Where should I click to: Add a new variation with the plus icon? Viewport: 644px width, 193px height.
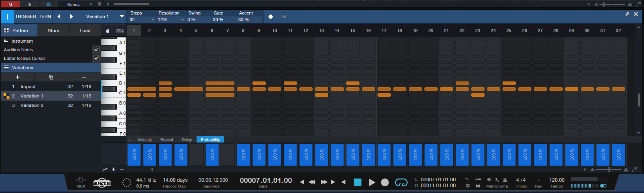pyautogui.click(x=17, y=77)
